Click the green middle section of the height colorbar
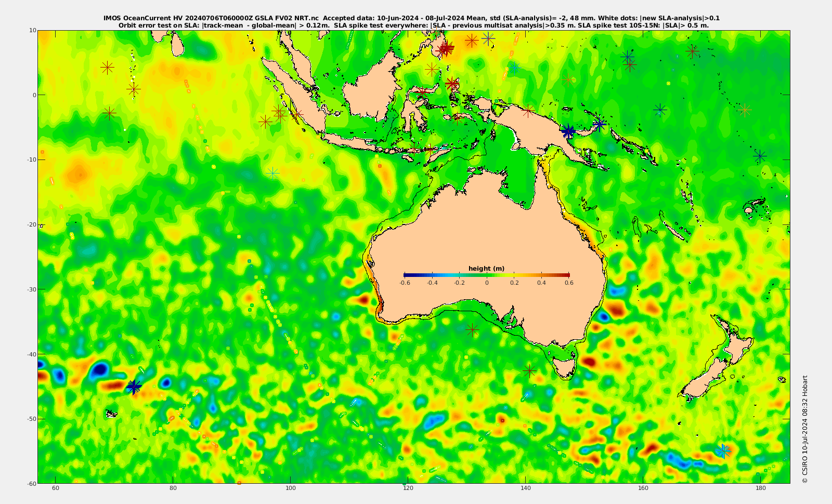Image resolution: width=832 pixels, height=504 pixels. 487,275
